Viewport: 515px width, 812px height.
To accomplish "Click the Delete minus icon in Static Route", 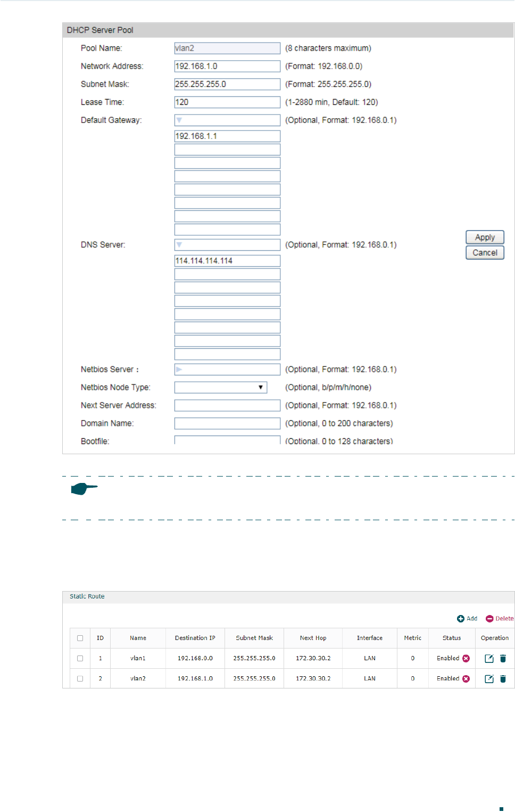I will coord(489,619).
